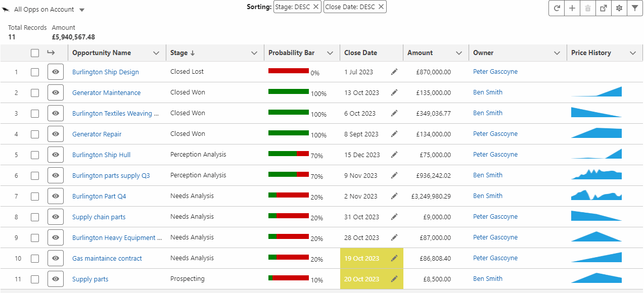Click the eye icon for Burlington Ship Design
Screen dimensions: 644x293
point(56,72)
